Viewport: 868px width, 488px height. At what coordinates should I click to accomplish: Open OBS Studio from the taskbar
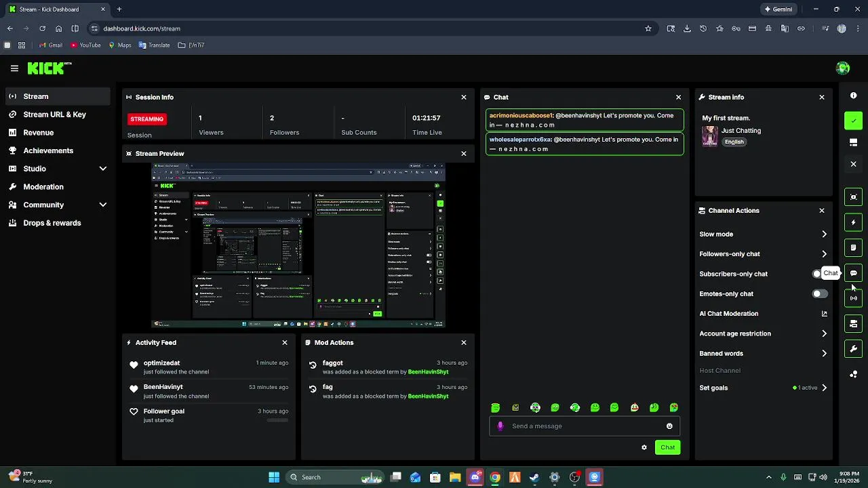pyautogui.click(x=574, y=477)
